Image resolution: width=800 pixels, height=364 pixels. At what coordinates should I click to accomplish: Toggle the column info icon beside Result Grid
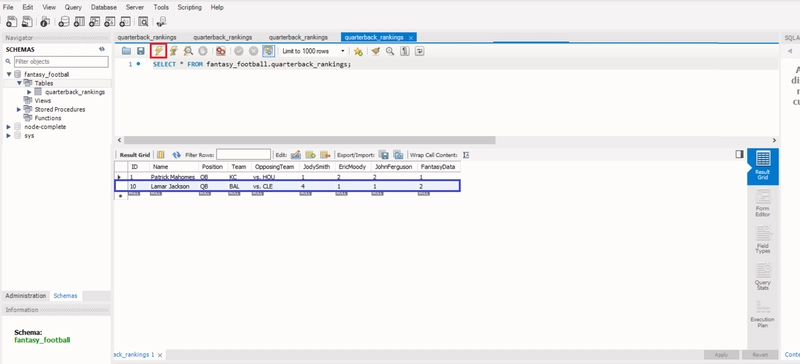click(160, 155)
